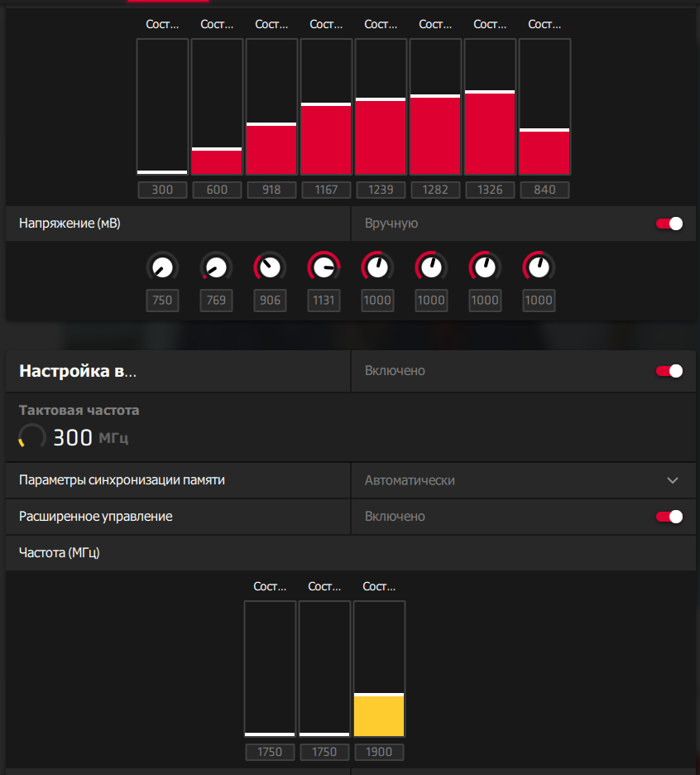The height and width of the screenshot is (775, 700).
Task: Click the 1900 memory frequency field
Action: pyautogui.click(x=379, y=752)
